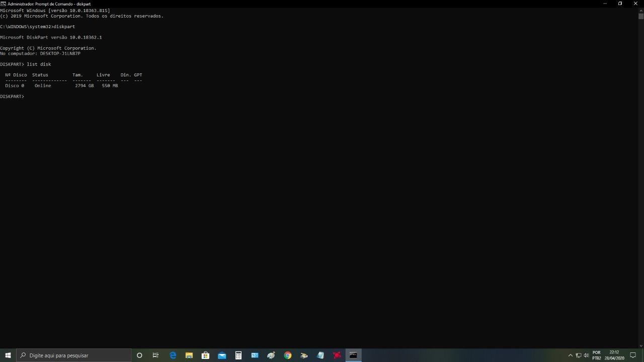This screenshot has width=644, height=362.
Task: Close the Command Prompt window
Action: click(x=635, y=4)
